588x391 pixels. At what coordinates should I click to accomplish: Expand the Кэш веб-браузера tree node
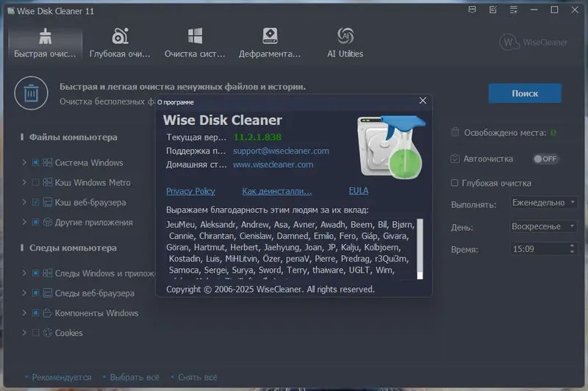(24, 202)
